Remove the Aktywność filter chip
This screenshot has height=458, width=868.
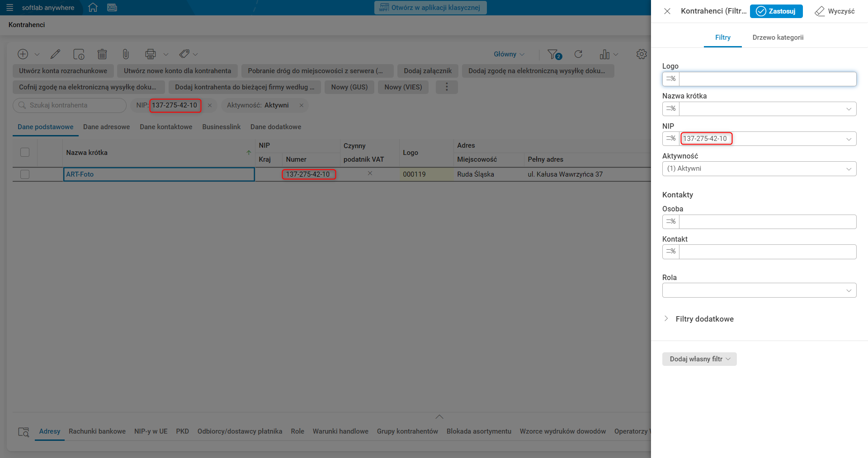(302, 105)
